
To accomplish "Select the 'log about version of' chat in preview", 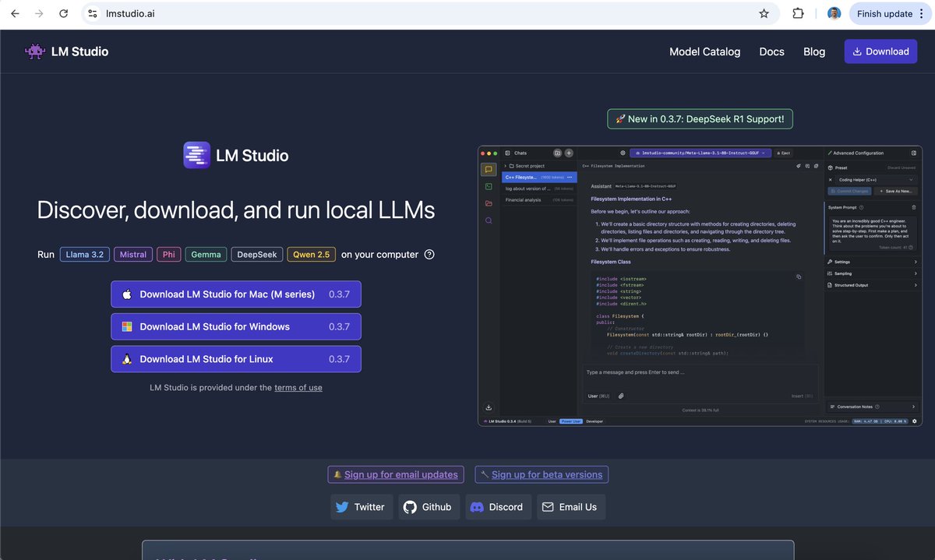I will coord(538,188).
